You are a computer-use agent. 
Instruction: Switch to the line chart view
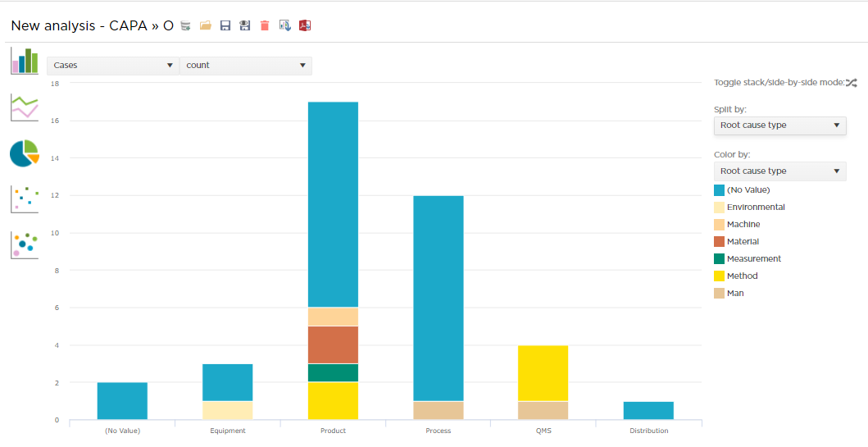25,107
